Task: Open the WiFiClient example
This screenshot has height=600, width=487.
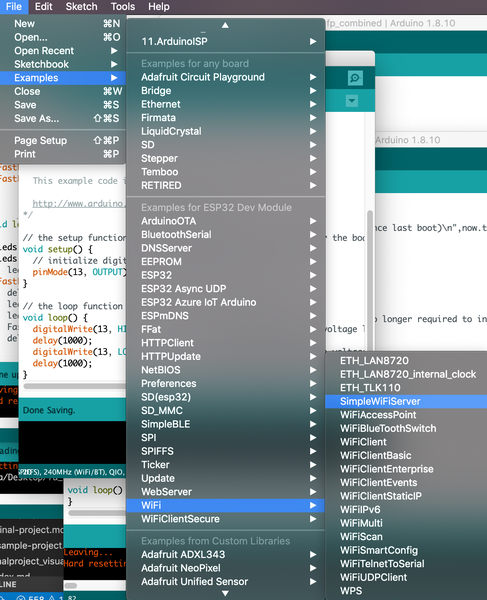Action: point(406,442)
